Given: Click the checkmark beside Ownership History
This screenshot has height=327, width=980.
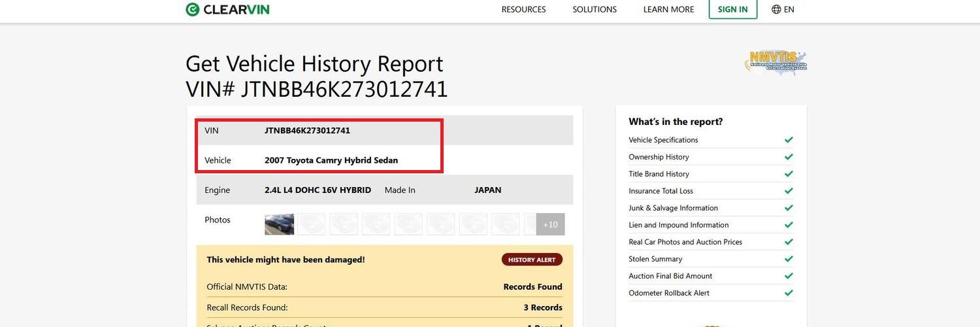Looking at the screenshot, I should click(789, 157).
